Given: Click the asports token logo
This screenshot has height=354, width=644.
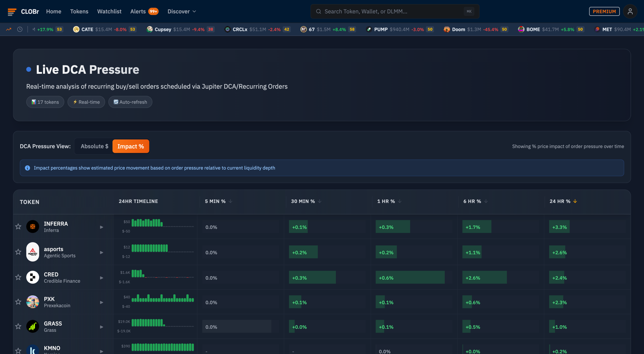Looking at the screenshot, I should click(x=33, y=252).
